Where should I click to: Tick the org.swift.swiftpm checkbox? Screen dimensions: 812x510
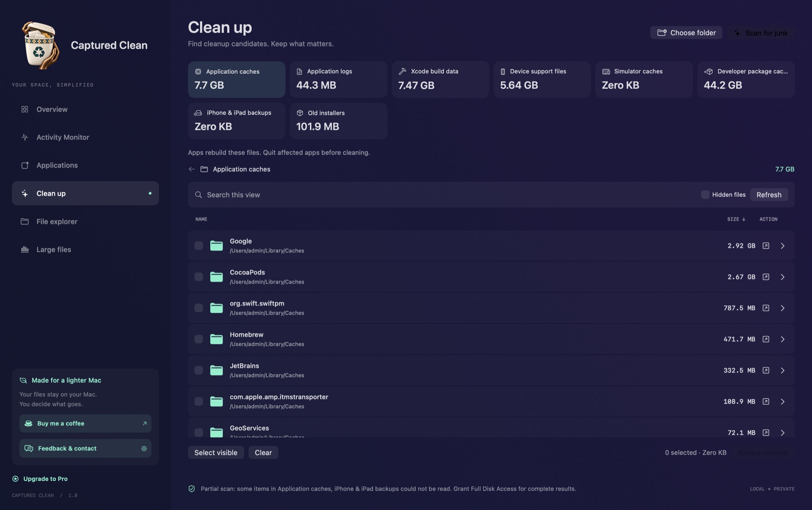[x=199, y=308]
